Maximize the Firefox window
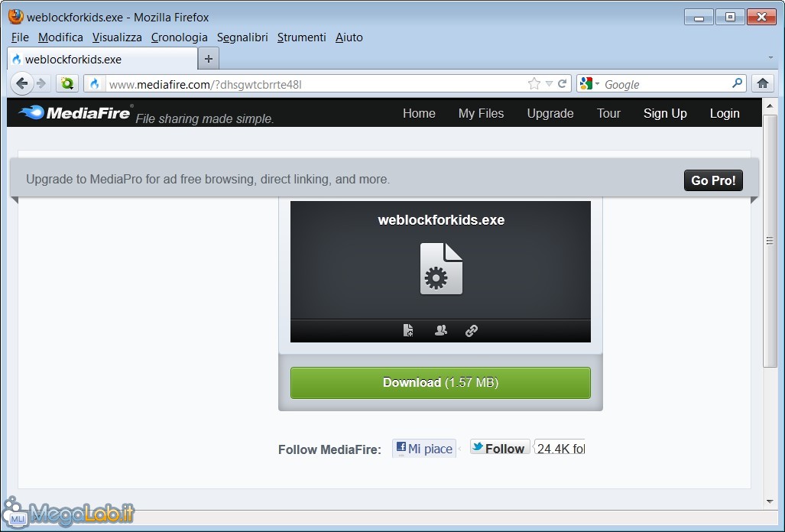The width and height of the screenshot is (785, 532). [x=729, y=17]
